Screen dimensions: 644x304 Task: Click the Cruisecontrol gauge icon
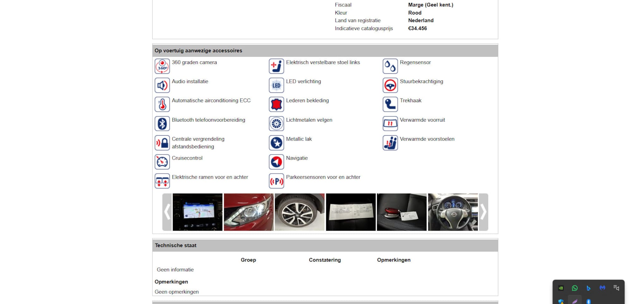point(162,162)
